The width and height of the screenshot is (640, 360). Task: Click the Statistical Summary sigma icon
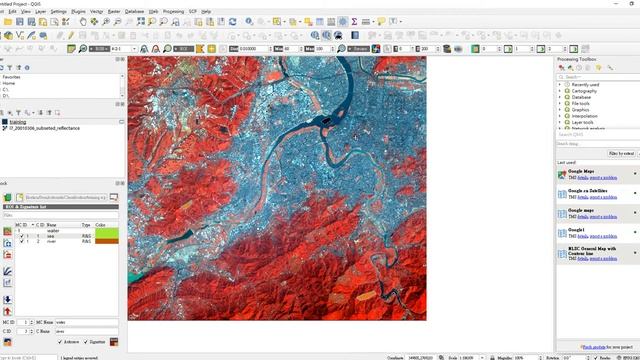tap(354, 22)
